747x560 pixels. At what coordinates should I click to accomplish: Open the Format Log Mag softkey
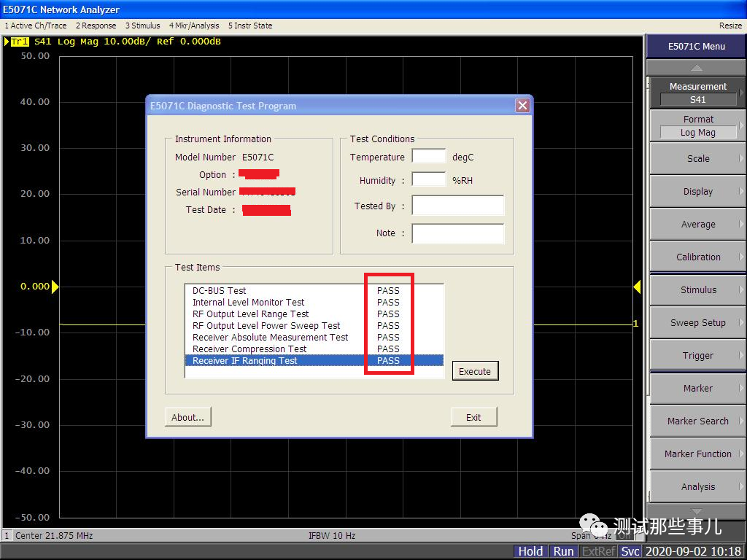coord(697,125)
